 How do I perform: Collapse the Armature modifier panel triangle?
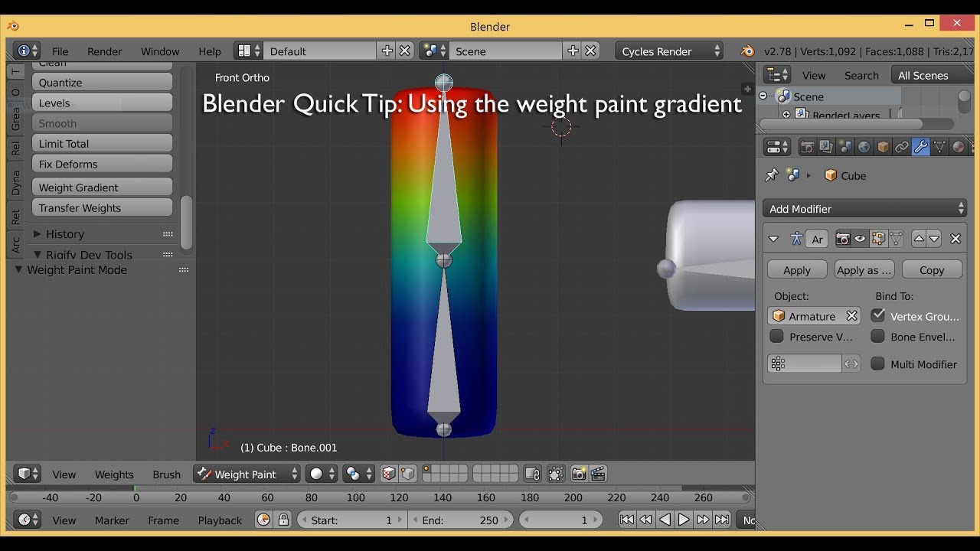point(773,239)
